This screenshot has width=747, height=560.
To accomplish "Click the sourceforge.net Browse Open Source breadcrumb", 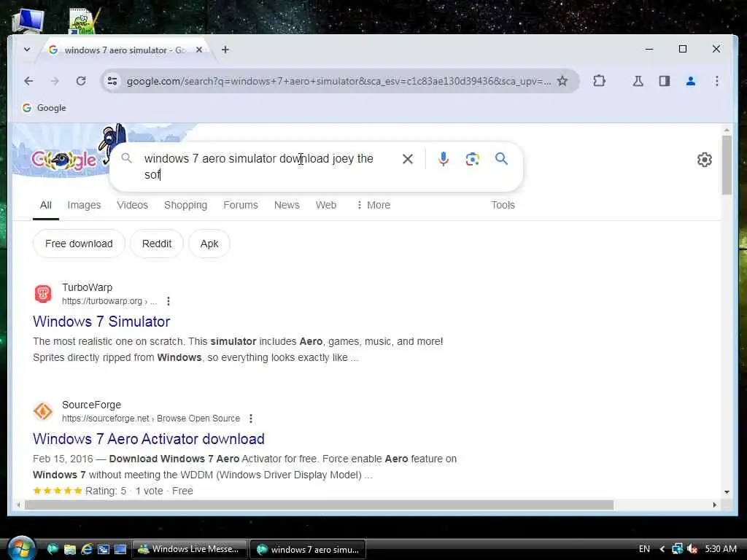I will (x=150, y=419).
